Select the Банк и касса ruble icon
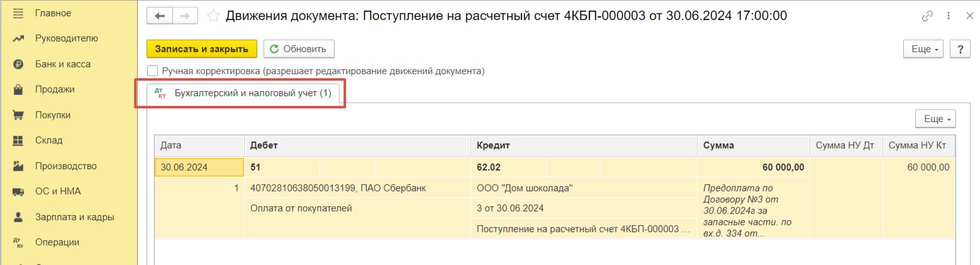Image resolution: width=980 pixels, height=265 pixels. tap(18, 64)
